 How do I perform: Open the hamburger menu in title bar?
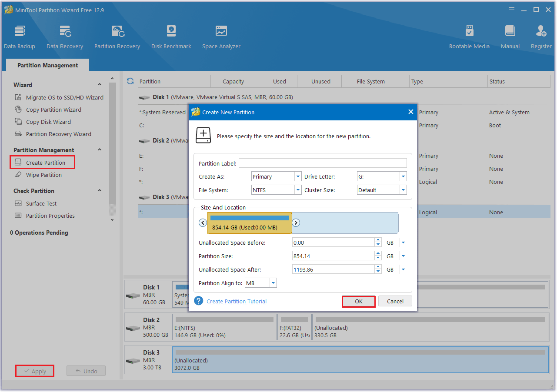511,10
